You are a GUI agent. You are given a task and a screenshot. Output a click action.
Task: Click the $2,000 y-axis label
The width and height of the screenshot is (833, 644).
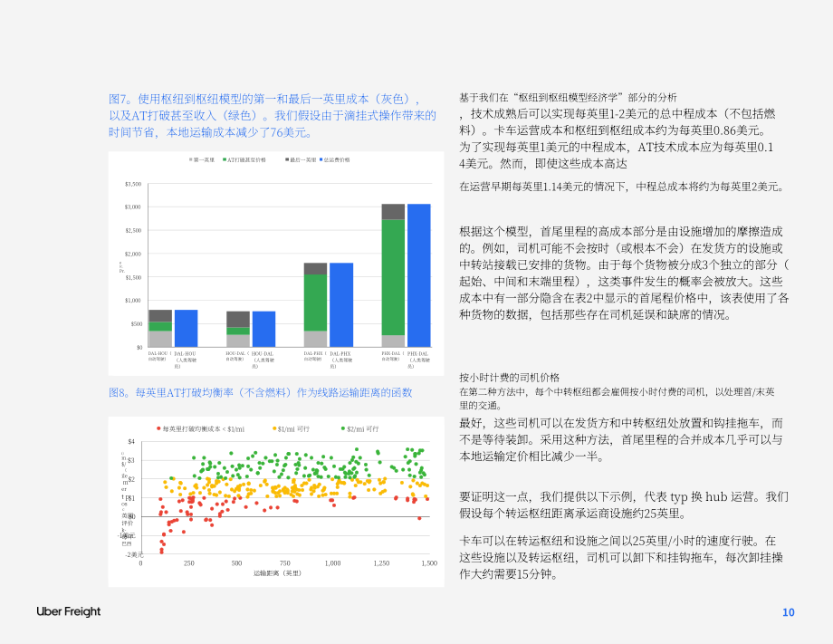pyautogui.click(x=133, y=254)
